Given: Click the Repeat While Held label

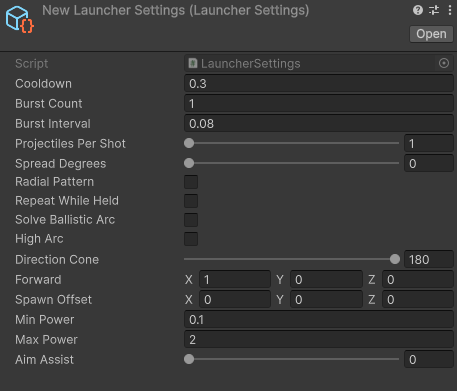Looking at the screenshot, I should coord(67,201).
